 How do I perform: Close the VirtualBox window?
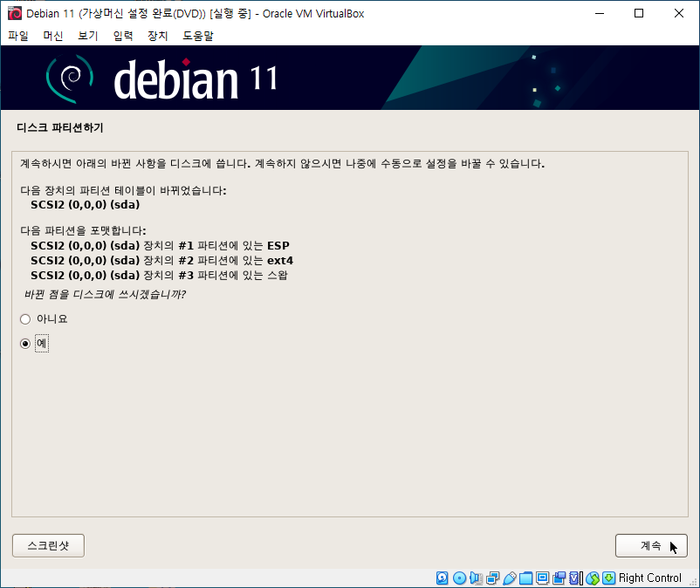coord(678,13)
